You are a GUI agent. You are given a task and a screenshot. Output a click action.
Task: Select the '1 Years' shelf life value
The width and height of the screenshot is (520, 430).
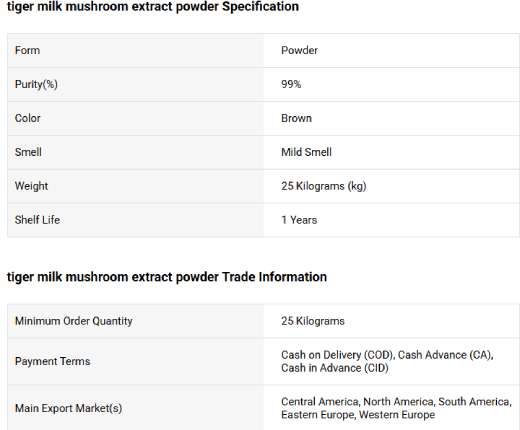[299, 220]
